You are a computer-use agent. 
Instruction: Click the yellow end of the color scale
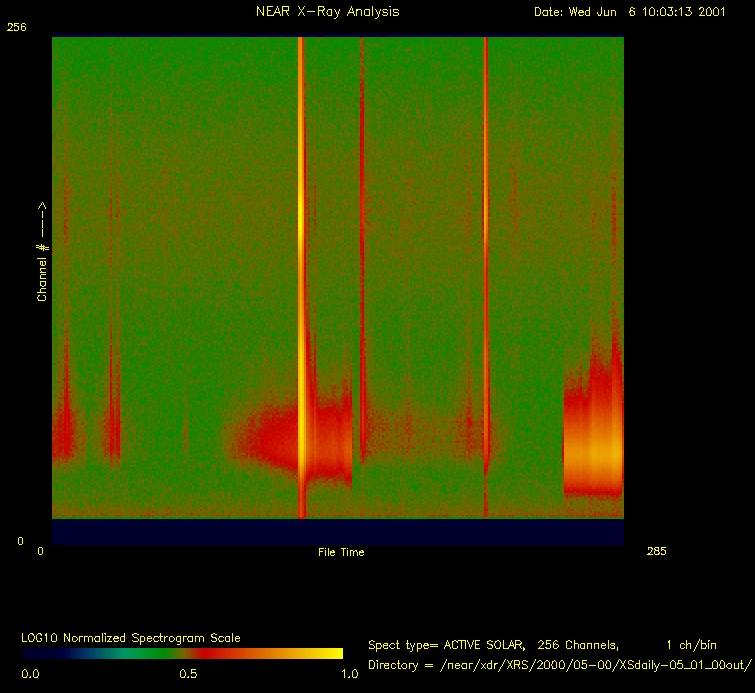coord(332,653)
